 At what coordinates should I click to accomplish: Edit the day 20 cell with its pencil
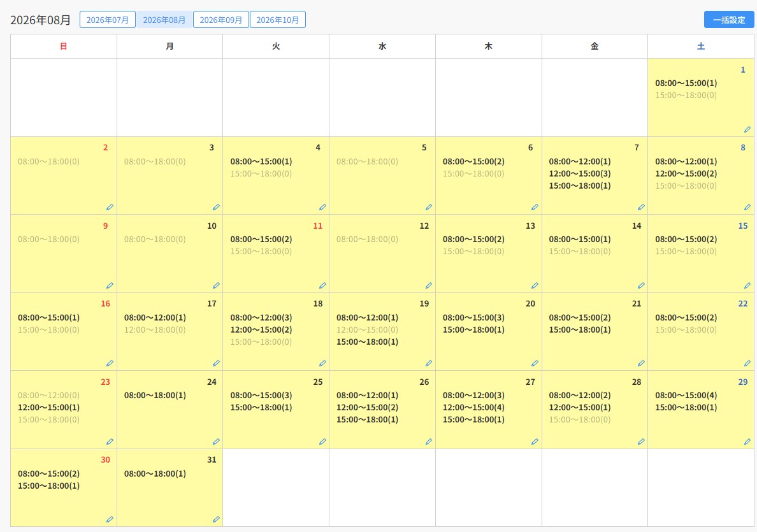[535, 363]
